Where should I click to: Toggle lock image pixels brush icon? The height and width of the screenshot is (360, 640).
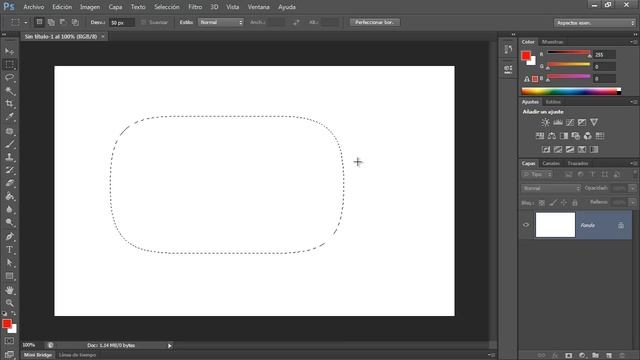tap(553, 202)
